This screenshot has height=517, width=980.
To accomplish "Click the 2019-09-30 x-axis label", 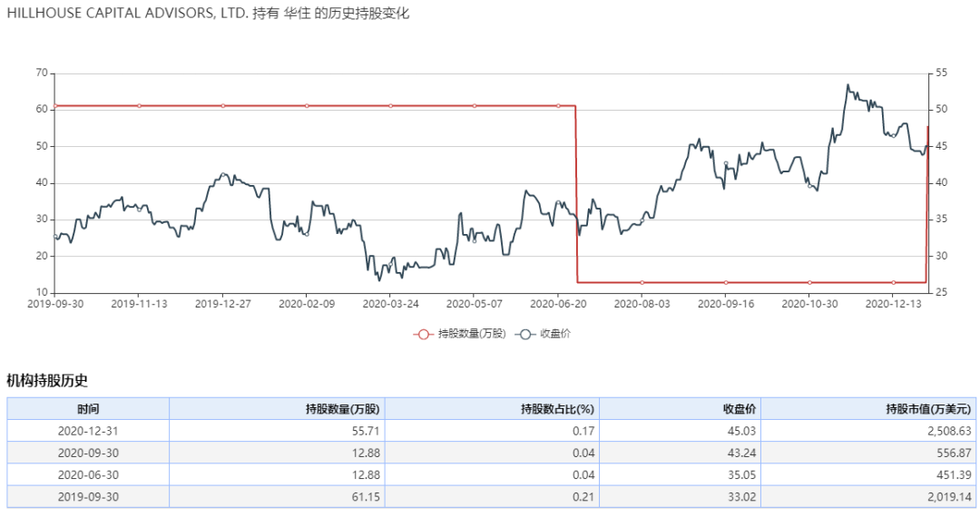I will (55, 304).
